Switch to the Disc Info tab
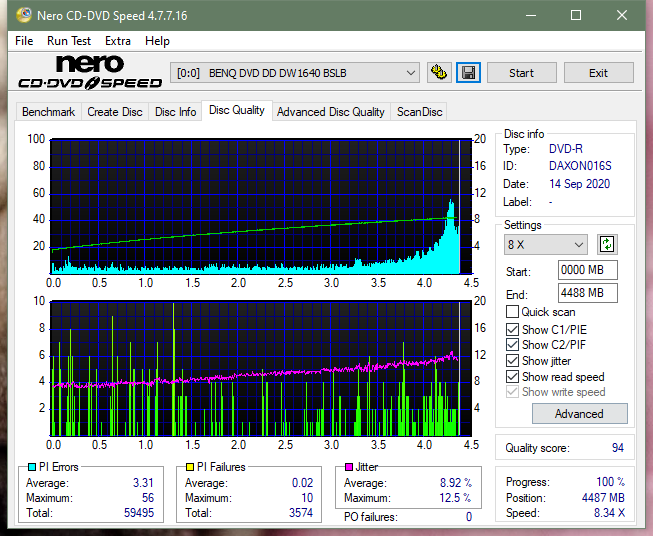Image resolution: width=653 pixels, height=536 pixels. point(175,112)
